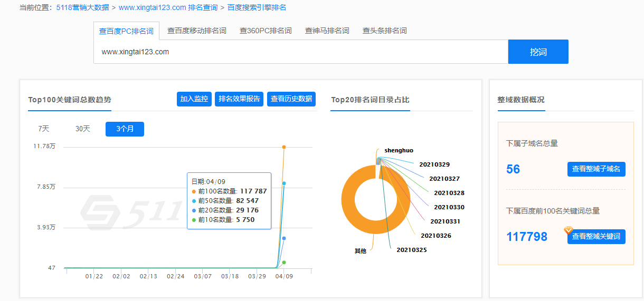Switch to the 查百度移动排名词 tab
This screenshot has height=301, width=644.
197,31
